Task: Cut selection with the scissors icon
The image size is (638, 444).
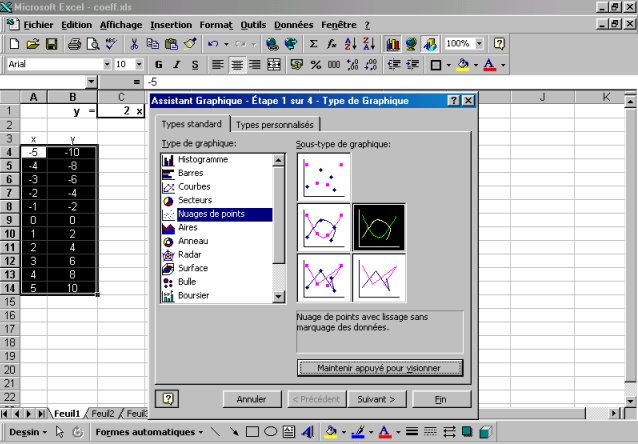Action: point(134,44)
